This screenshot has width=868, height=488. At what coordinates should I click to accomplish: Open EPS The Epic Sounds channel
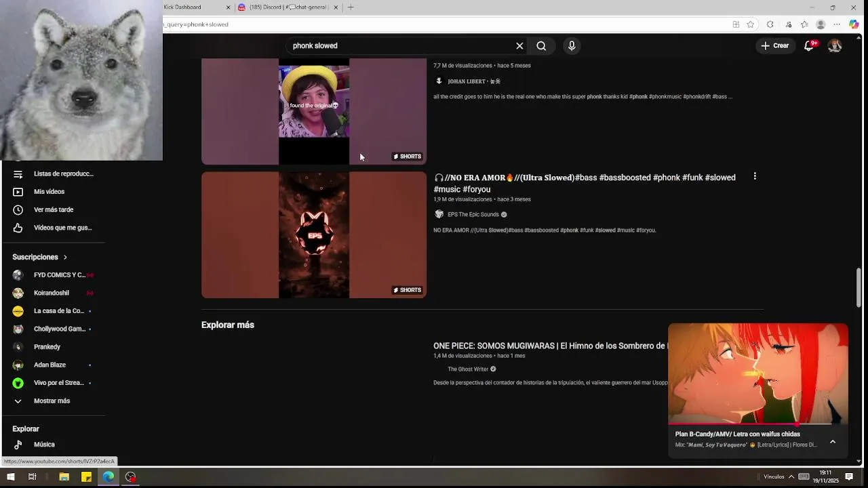(473, 215)
